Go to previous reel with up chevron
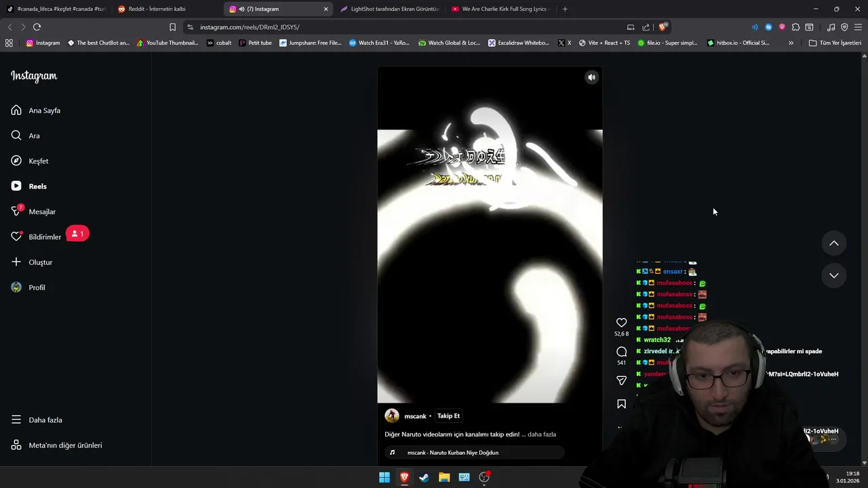 (834, 243)
